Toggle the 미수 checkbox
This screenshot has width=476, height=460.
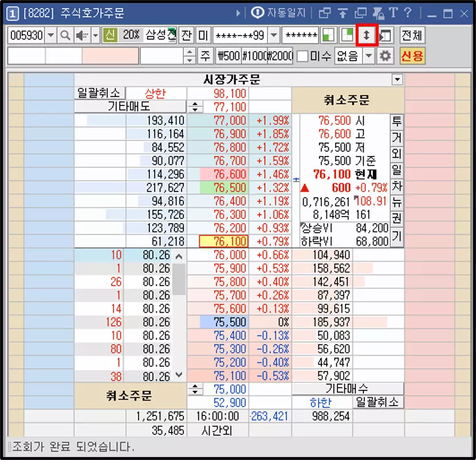pos(302,56)
